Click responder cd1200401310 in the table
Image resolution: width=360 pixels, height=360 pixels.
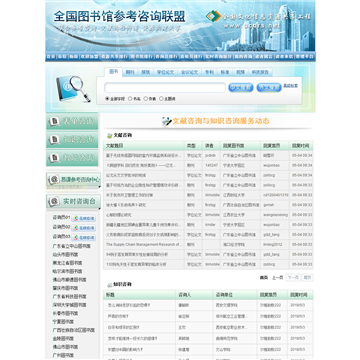pyautogui.click(x=276, y=195)
